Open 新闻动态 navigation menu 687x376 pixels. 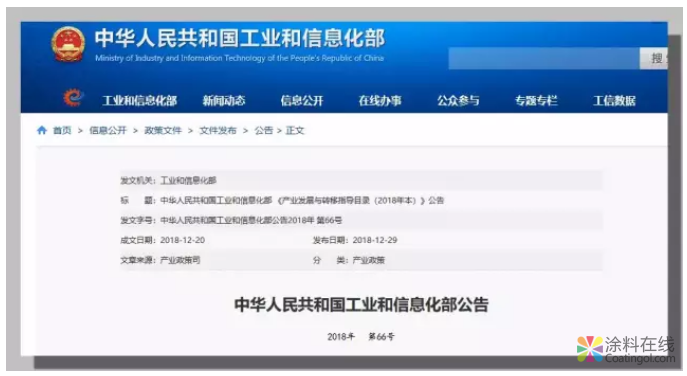(224, 101)
